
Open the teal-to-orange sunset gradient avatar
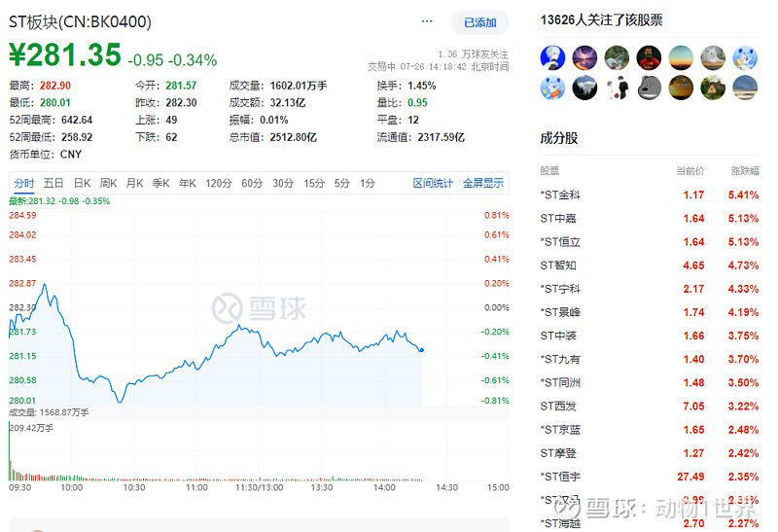click(x=681, y=57)
